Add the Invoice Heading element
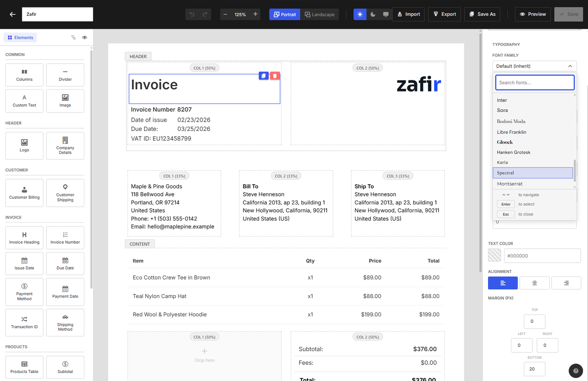The image size is (588, 381). (24, 238)
